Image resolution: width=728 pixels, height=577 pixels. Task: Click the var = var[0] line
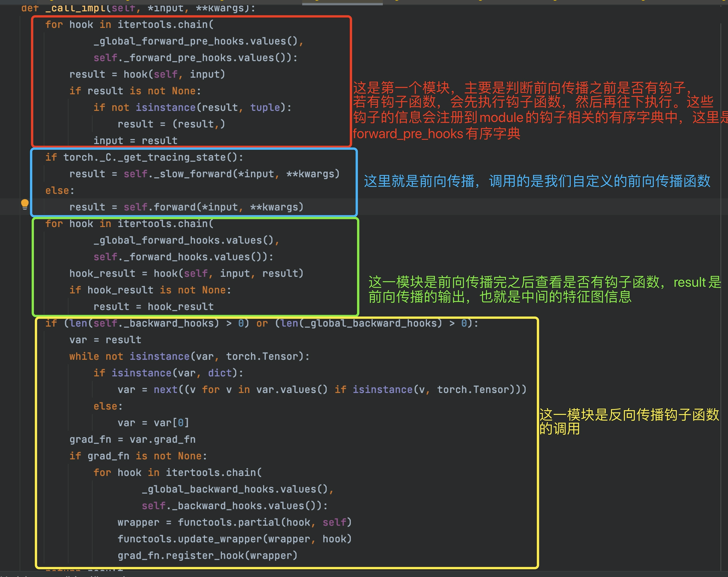tap(153, 423)
